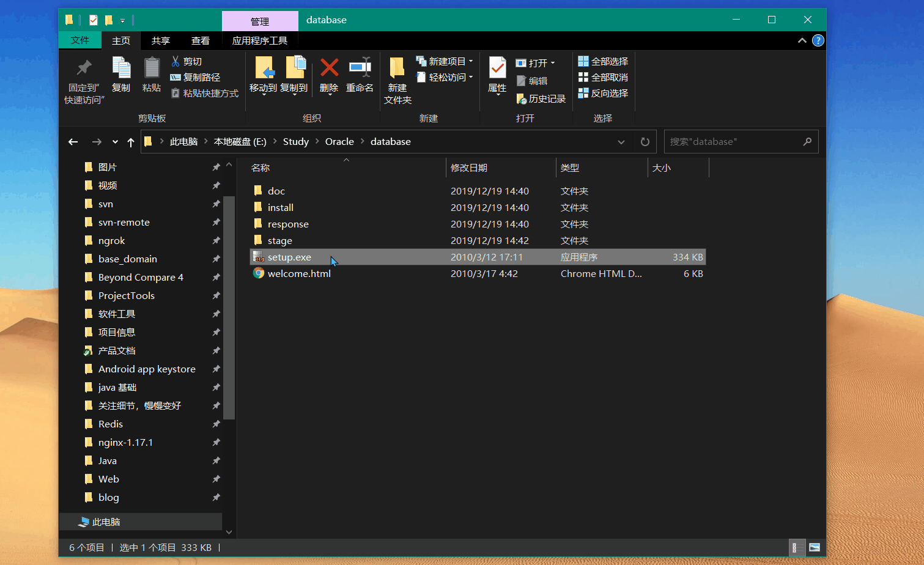Click the 粘贴 (Paste) ribbon icon
The height and width of the screenshot is (565, 924).
click(x=151, y=76)
